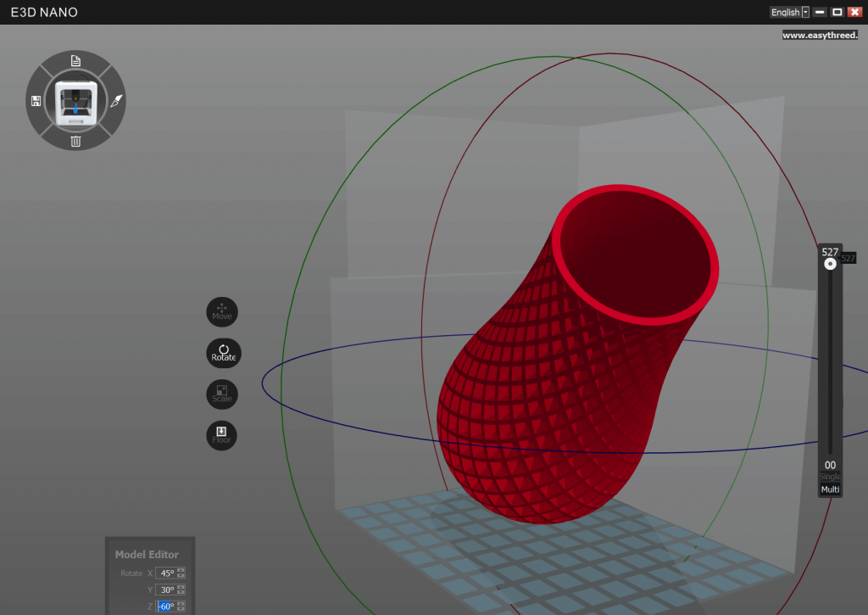Viewport: 868px width, 615px height.
Task: Activate the Rotate tool
Action: coord(223,353)
